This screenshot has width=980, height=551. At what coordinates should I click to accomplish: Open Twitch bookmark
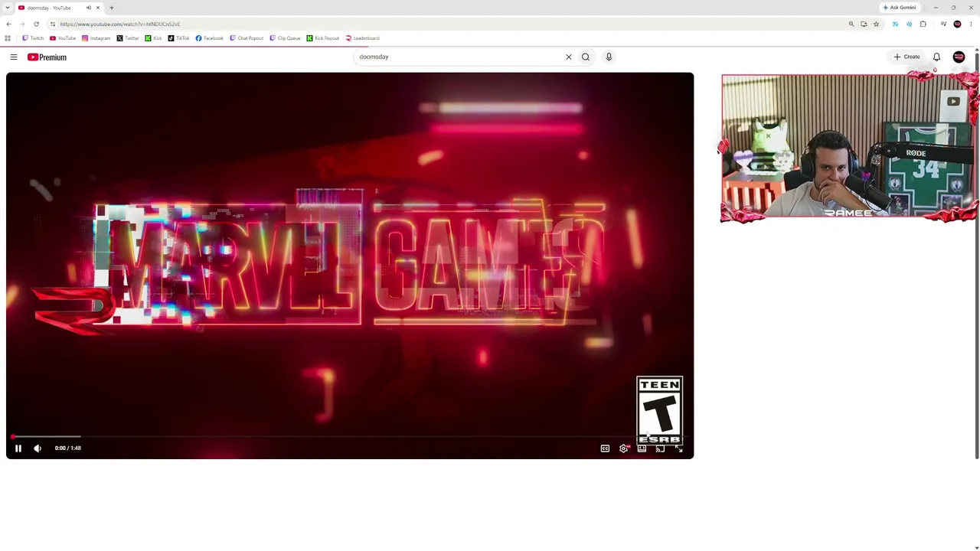tap(33, 38)
